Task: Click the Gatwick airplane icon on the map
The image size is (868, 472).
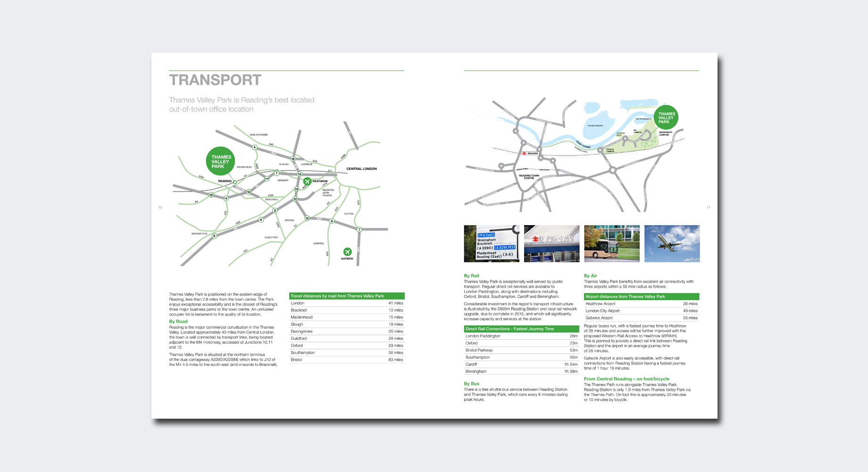Action: pyautogui.click(x=348, y=252)
